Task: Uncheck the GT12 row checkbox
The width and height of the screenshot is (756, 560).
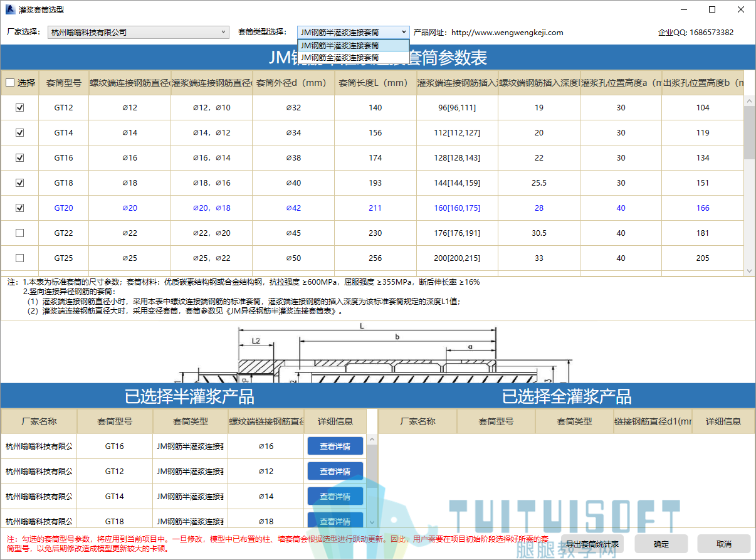Action: coord(19,108)
